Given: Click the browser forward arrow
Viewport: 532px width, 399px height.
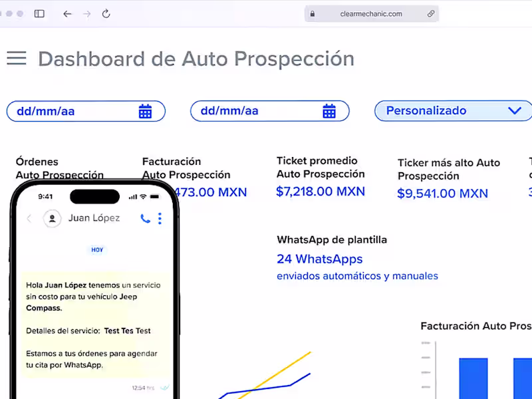Looking at the screenshot, I should [87, 13].
